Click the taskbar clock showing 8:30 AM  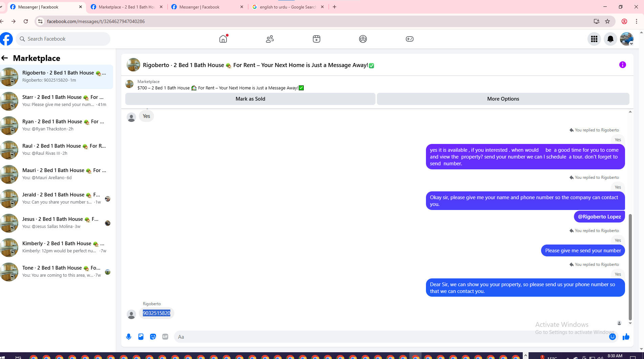coord(615,356)
